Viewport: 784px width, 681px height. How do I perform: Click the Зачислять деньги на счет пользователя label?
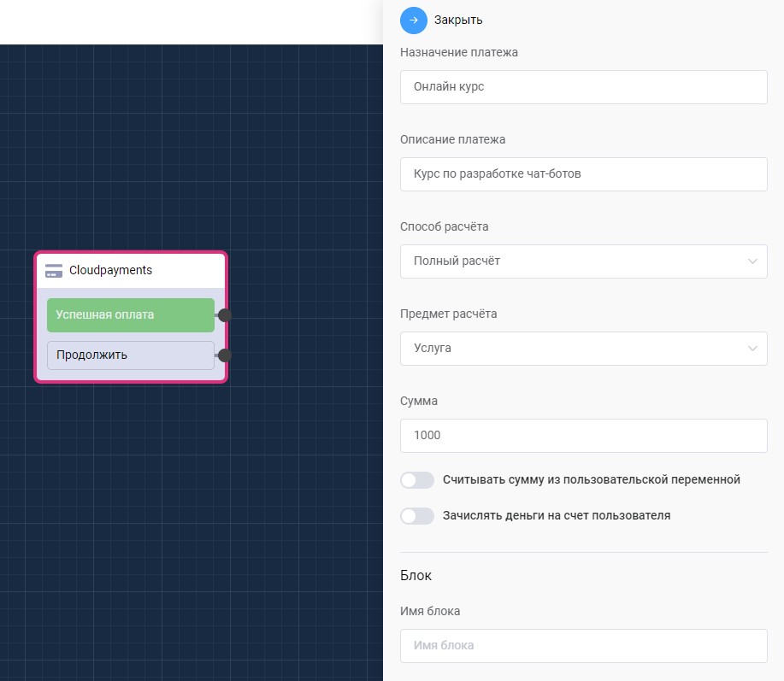point(557,516)
